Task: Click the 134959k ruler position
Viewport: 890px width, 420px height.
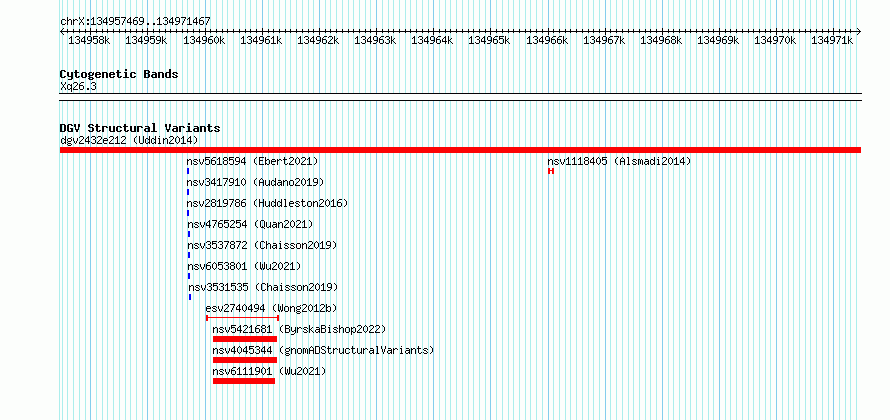Action: (146, 40)
